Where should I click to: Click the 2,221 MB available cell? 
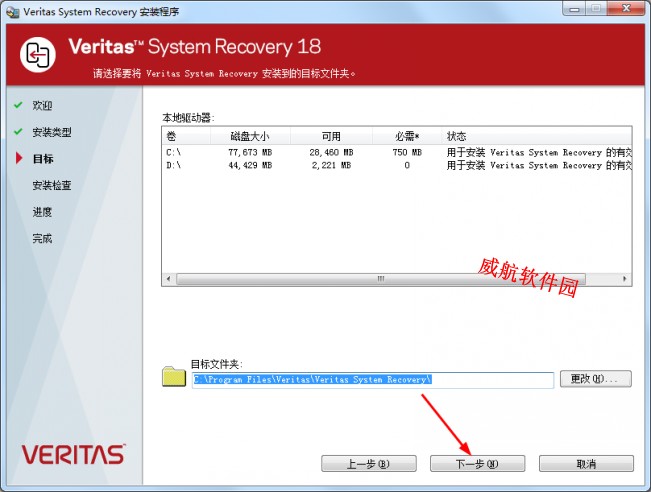pos(331,165)
